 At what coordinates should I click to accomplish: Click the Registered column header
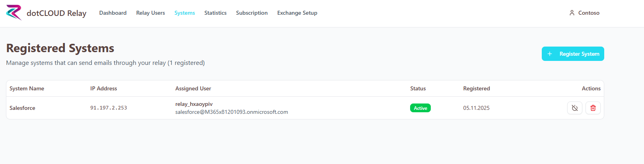click(476, 88)
